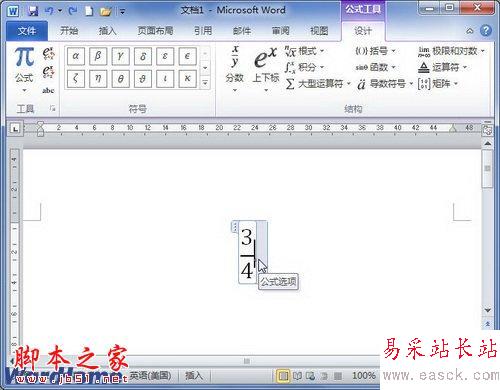Minimize the ribbon with the caret icon
The height and width of the screenshot is (390, 500).
[x=469, y=31]
